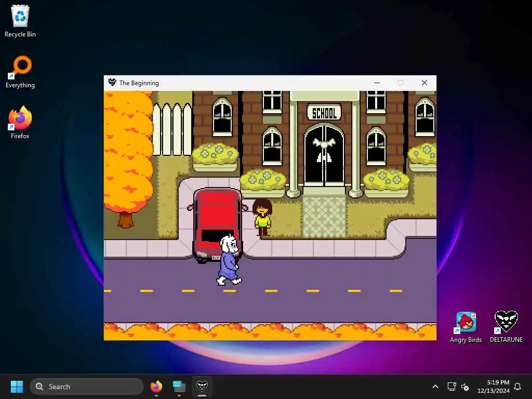Launch the Firefox desktop shortcut
The image size is (532, 399).
pyautogui.click(x=20, y=123)
